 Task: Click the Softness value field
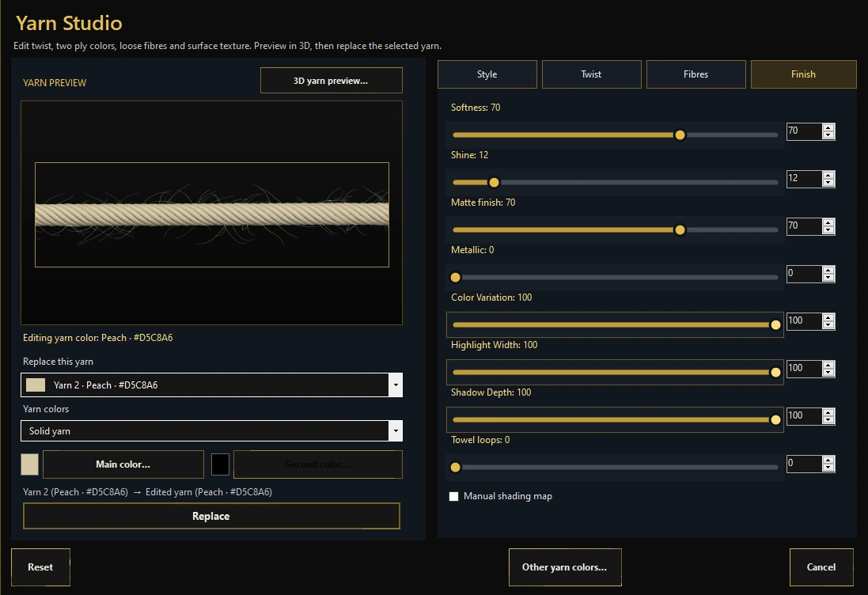[x=805, y=131]
